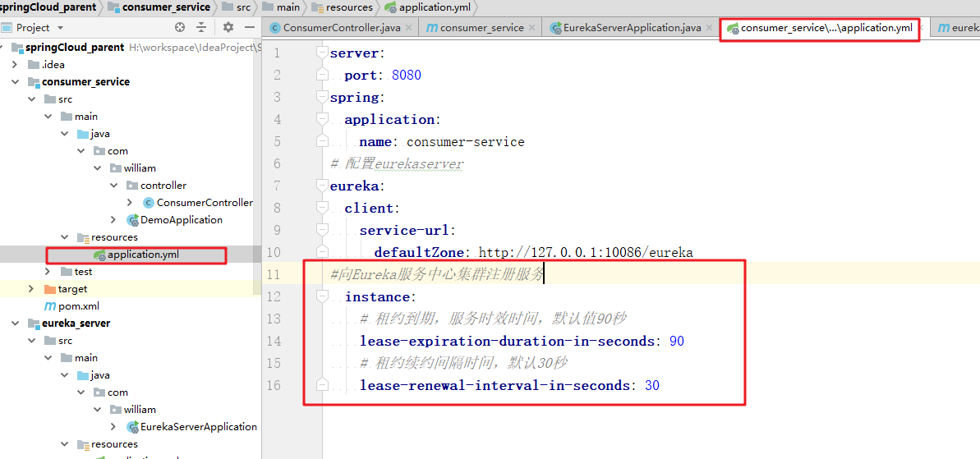Image resolution: width=980 pixels, height=459 pixels.
Task: Collapse src under consumer_service
Action: tap(32, 99)
